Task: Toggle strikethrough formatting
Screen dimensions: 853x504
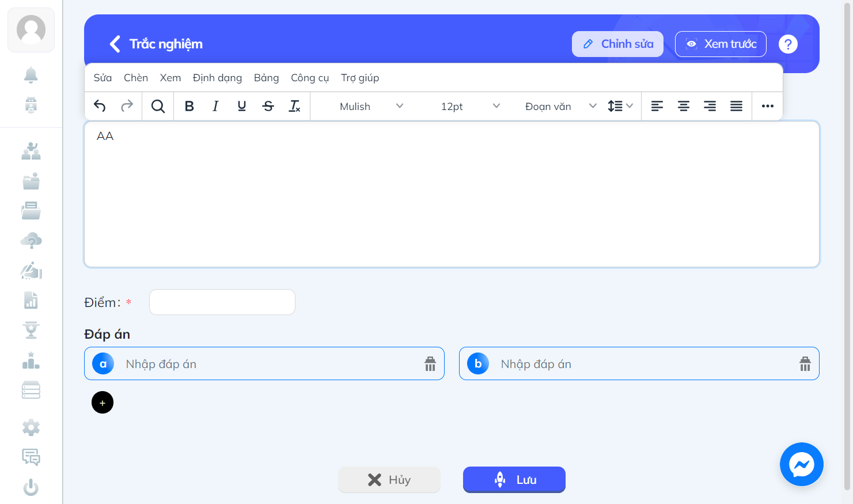Action: click(268, 106)
